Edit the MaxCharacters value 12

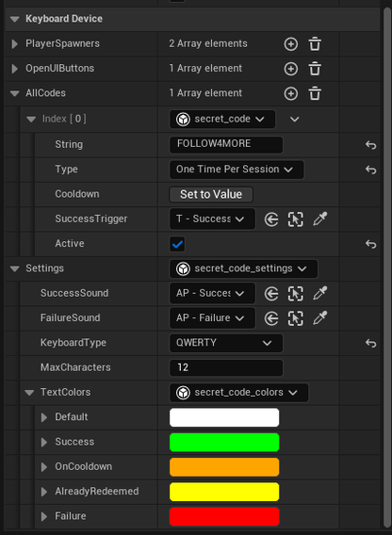pos(226,367)
